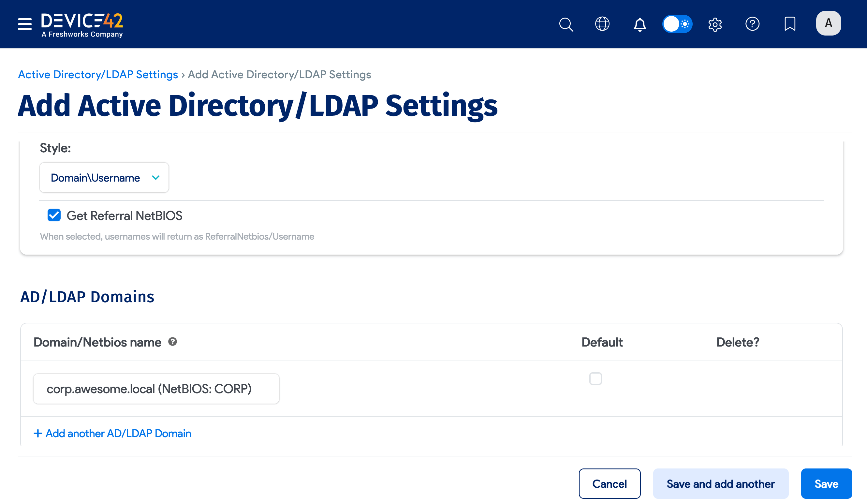Open the notifications bell
Viewport: 867px width, 504px height.
coord(639,24)
